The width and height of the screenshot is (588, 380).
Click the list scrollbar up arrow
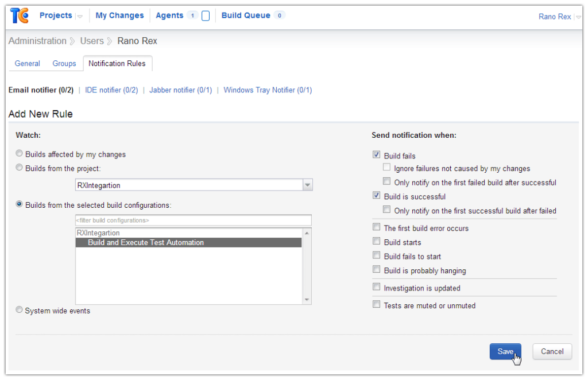point(307,233)
